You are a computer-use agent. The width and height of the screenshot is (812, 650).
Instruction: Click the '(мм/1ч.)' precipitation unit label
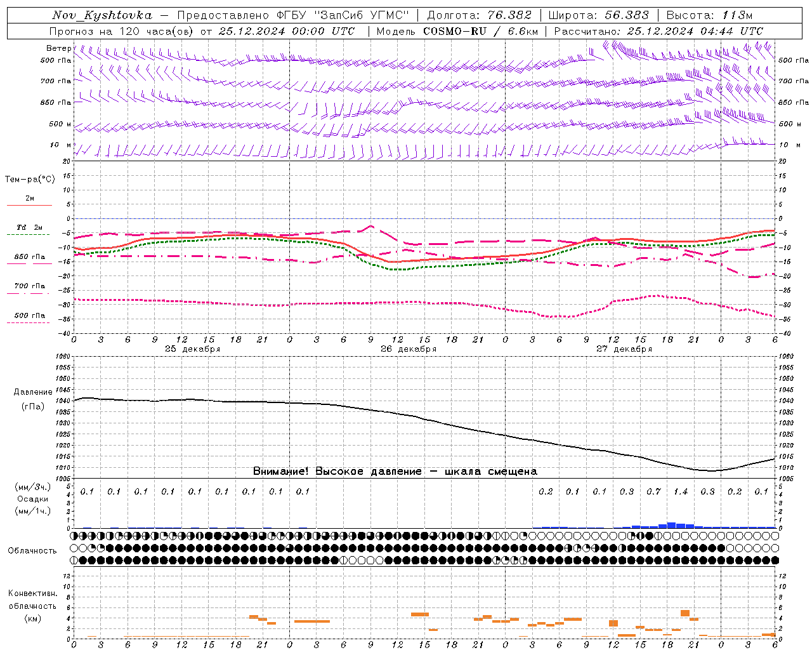pos(32,511)
